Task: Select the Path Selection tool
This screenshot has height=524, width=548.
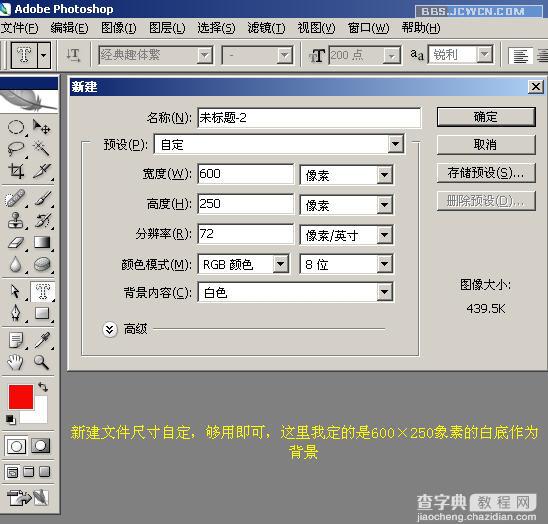Action: [x=16, y=291]
